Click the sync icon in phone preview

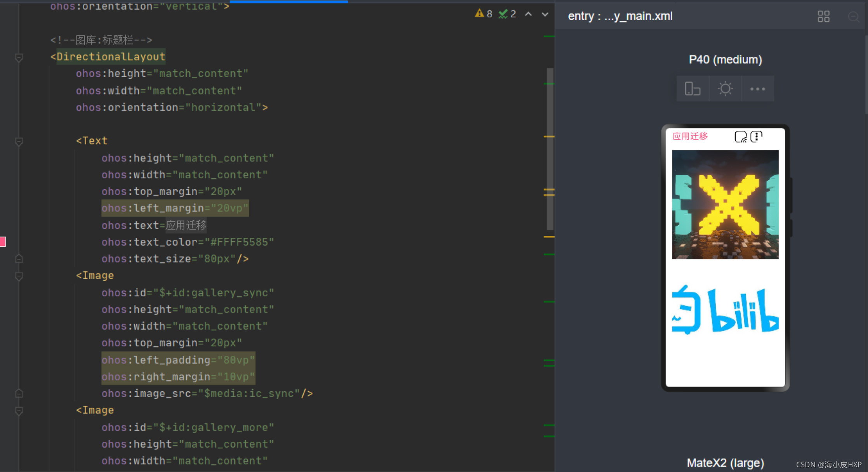tap(741, 137)
